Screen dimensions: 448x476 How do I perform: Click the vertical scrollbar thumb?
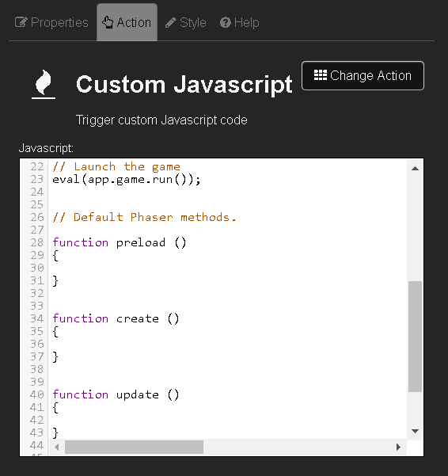coord(415,337)
